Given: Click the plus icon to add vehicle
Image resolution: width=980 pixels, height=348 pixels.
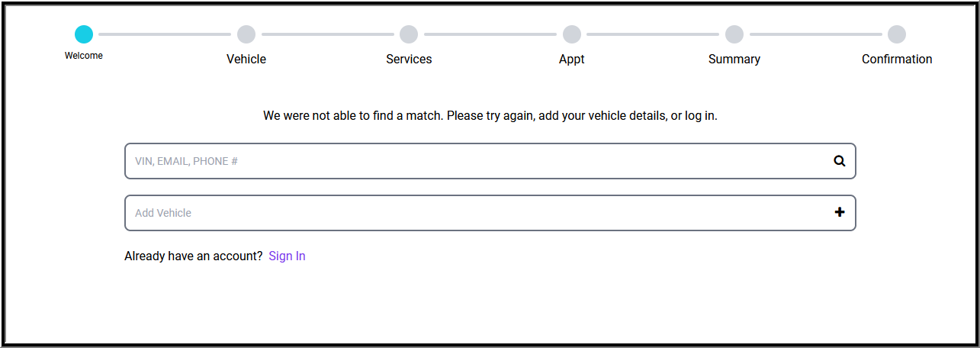Looking at the screenshot, I should click(x=840, y=212).
